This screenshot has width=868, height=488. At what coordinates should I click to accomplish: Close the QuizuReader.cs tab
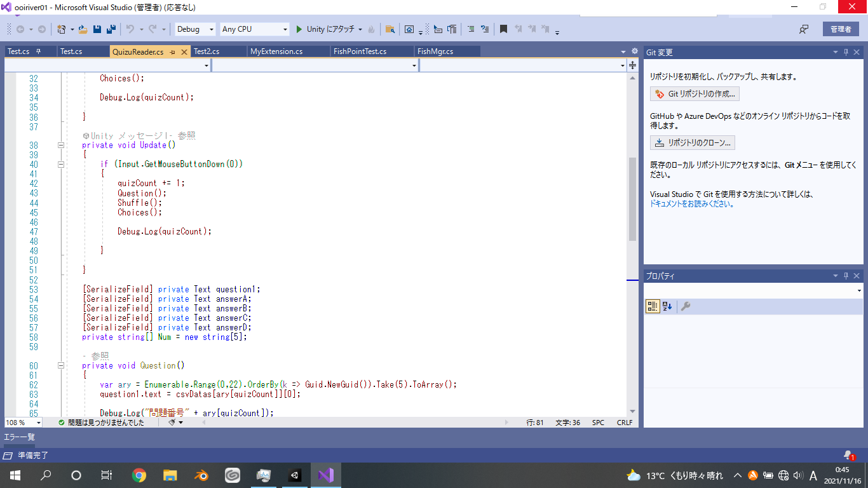(x=184, y=52)
